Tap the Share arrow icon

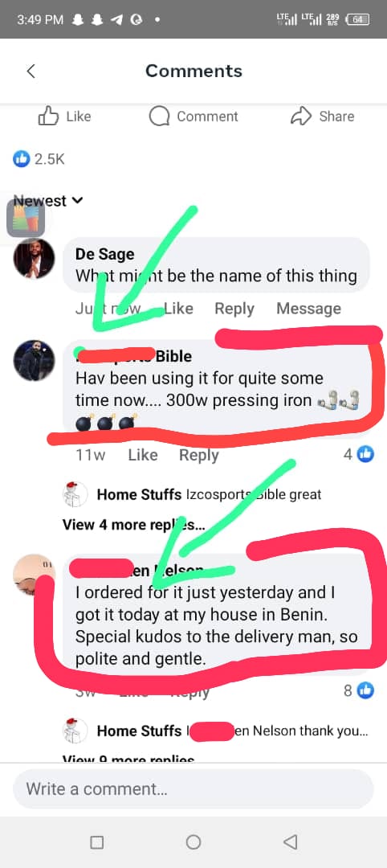coord(301,117)
